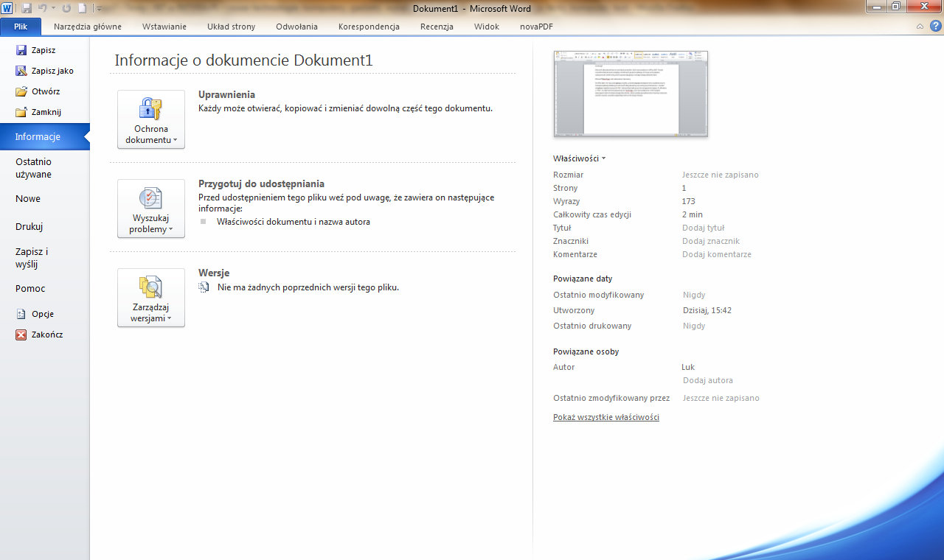Click the Word logo icon in title bar

7,8
